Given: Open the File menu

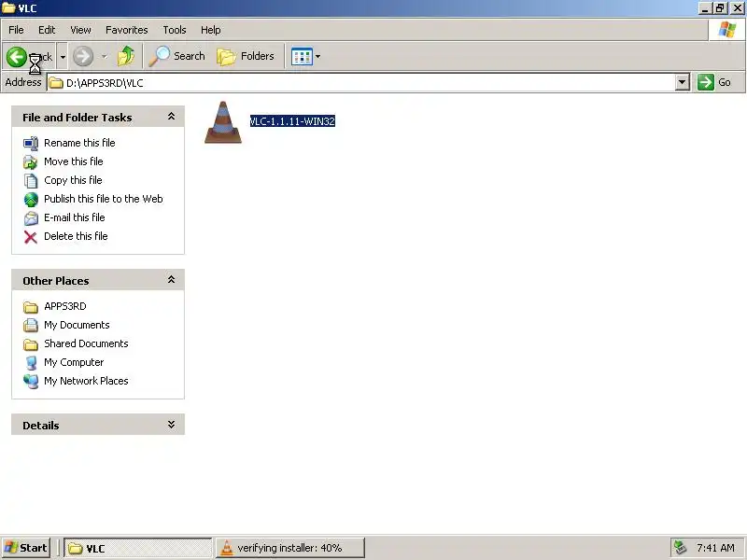Looking at the screenshot, I should point(16,30).
